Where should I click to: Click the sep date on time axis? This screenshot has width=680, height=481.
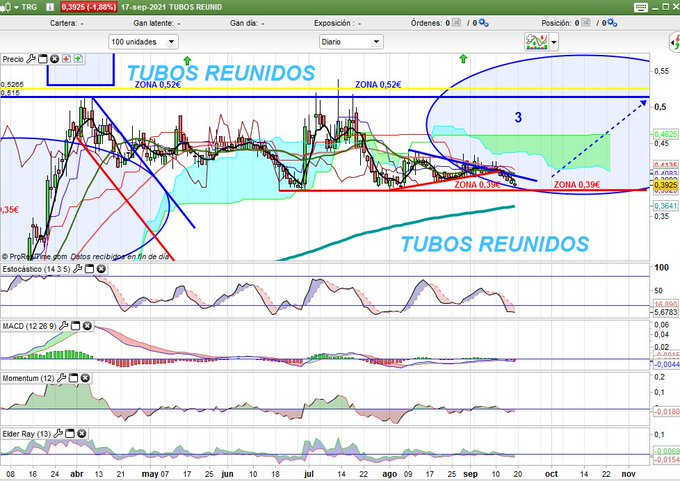[471, 474]
